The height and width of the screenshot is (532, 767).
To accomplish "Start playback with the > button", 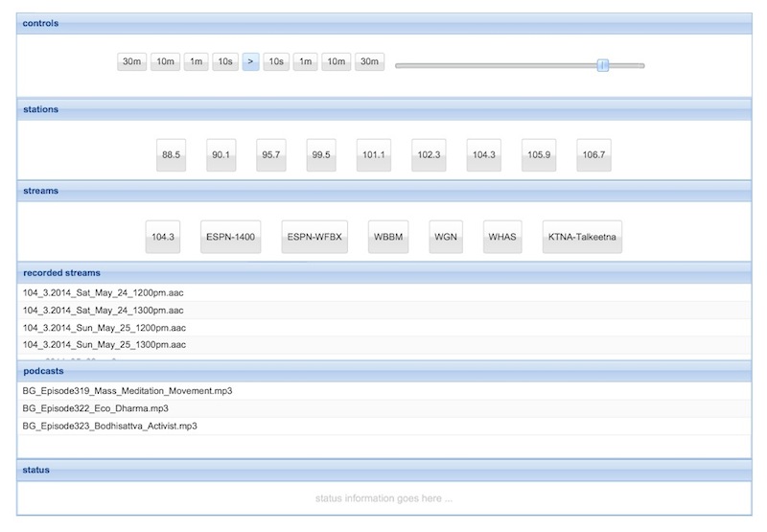I will click(x=250, y=61).
